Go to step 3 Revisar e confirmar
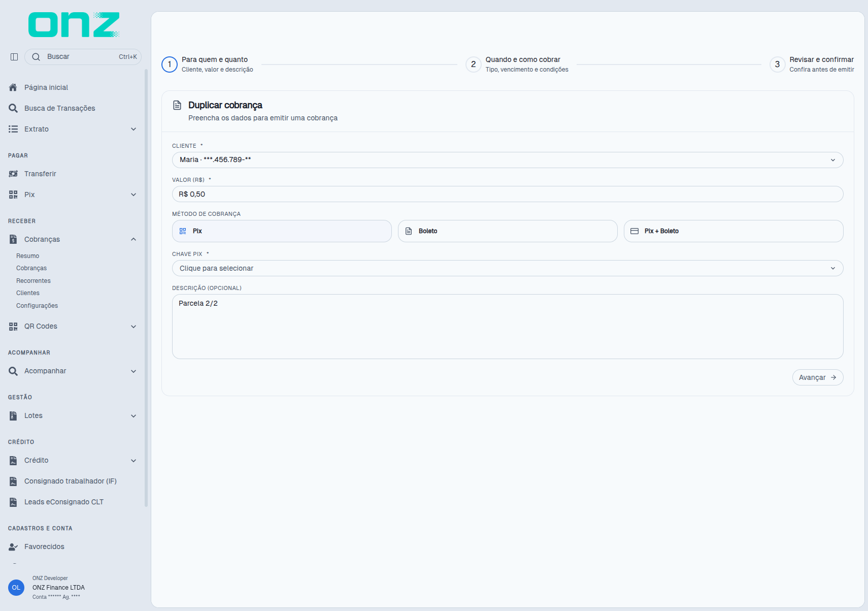 coord(812,65)
